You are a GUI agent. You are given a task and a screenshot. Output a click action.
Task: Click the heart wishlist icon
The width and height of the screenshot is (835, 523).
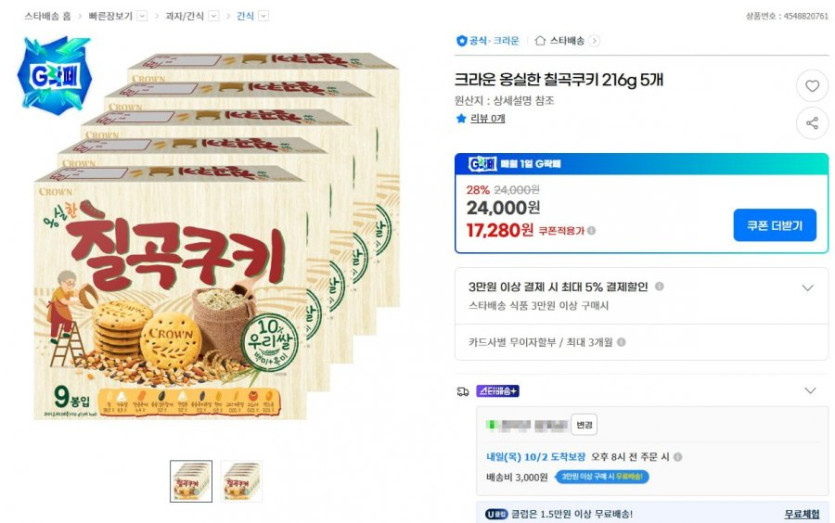click(x=812, y=86)
